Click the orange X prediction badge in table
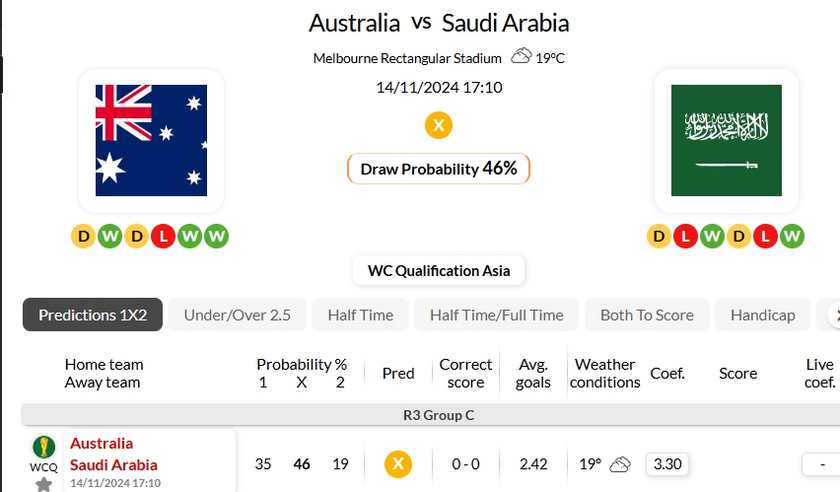 pyautogui.click(x=398, y=464)
